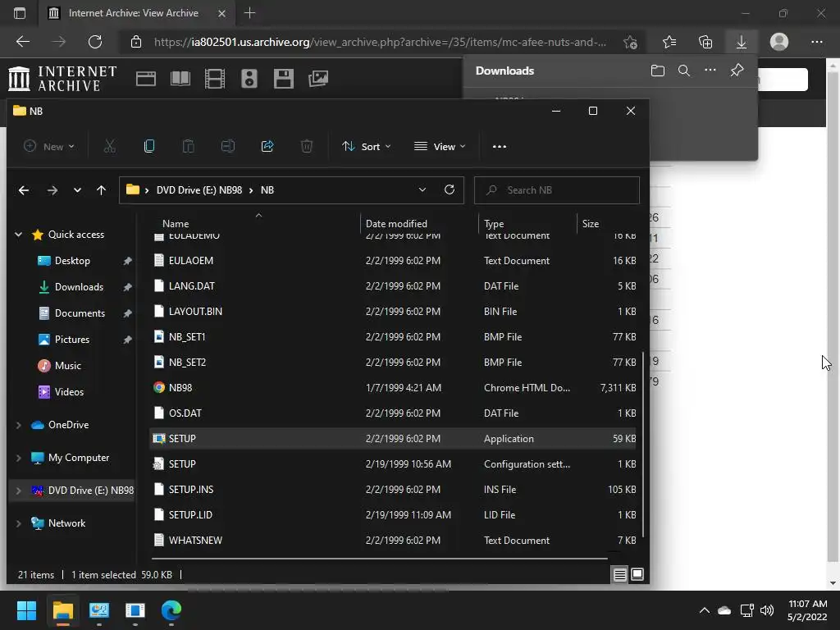Add page to favorites star icon
The width and height of the screenshot is (840, 630).
631,42
